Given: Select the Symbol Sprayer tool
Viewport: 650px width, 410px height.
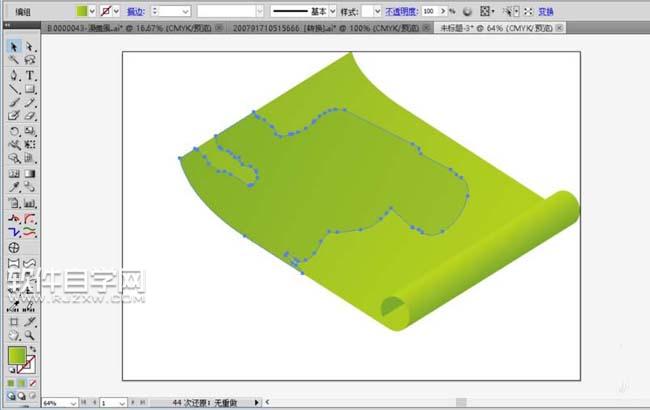Looking at the screenshot, I should [x=14, y=203].
